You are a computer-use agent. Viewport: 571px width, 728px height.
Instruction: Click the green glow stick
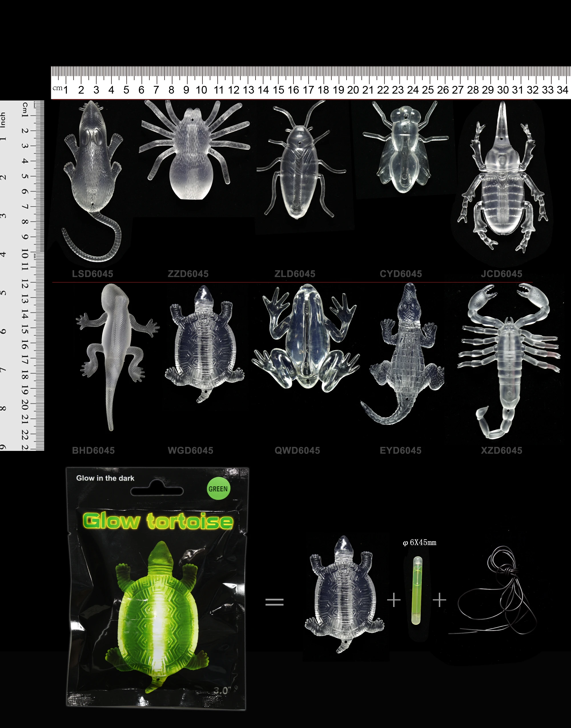(417, 590)
